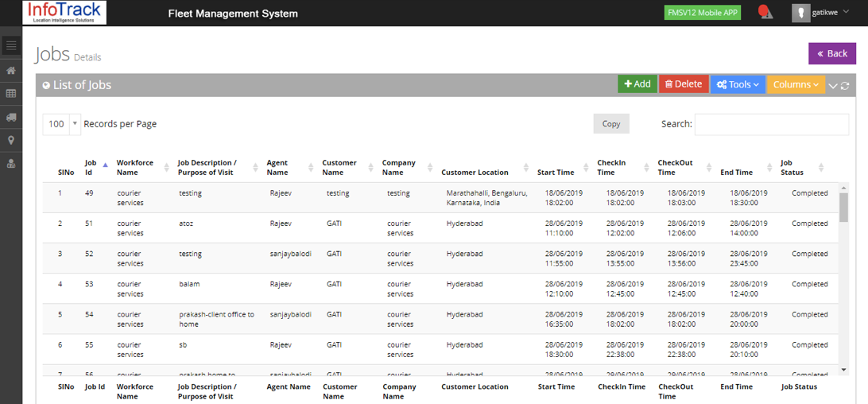Open the red alert notification icon
Viewport: 868px width, 404px height.
pos(765,12)
